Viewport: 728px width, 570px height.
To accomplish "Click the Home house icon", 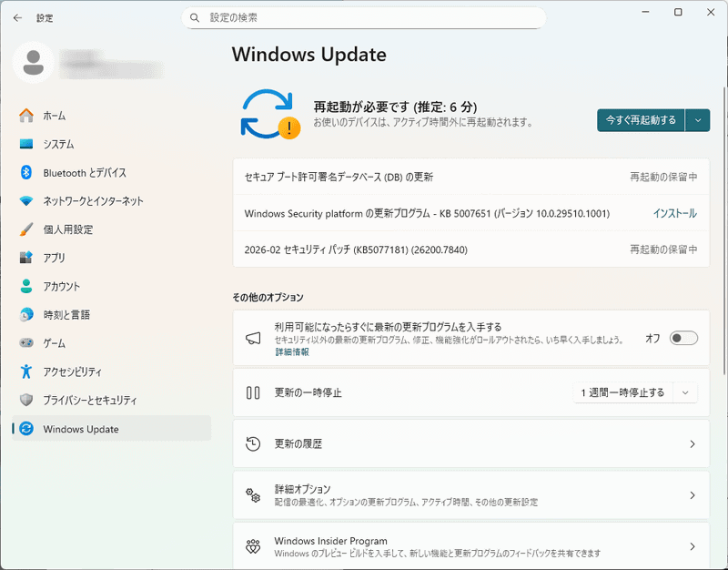I will (x=26, y=116).
